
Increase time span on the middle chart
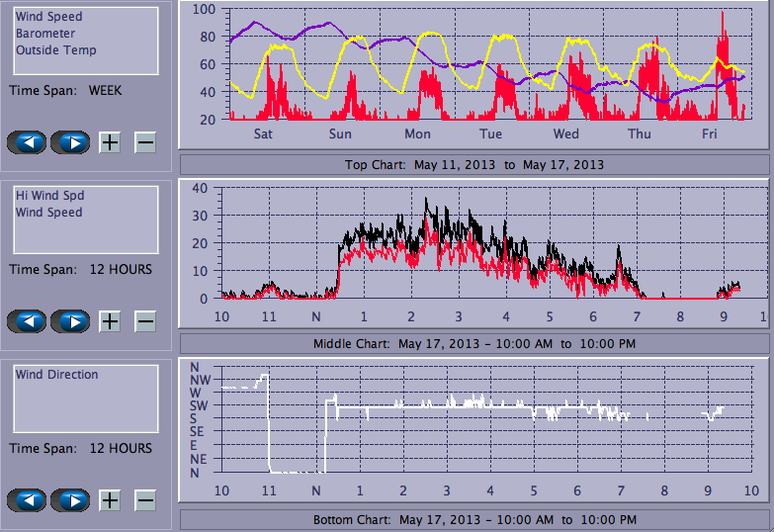pos(110,321)
